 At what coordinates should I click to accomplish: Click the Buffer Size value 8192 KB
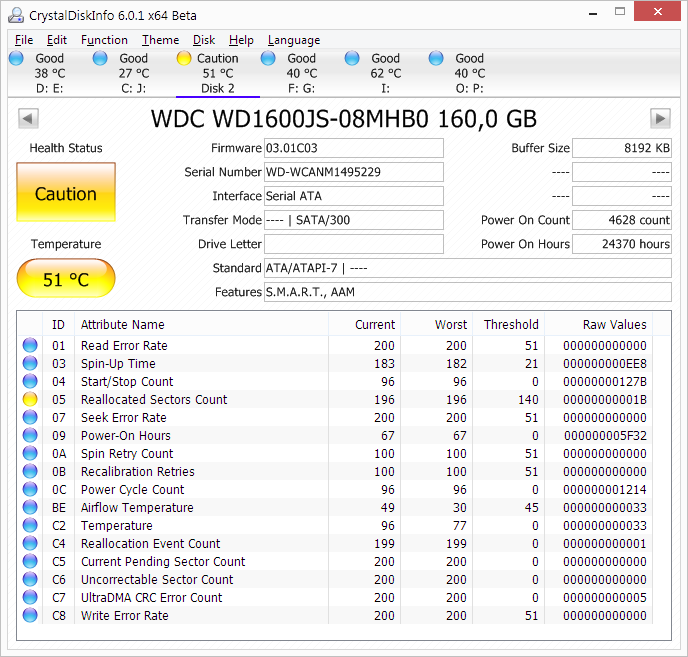622,148
